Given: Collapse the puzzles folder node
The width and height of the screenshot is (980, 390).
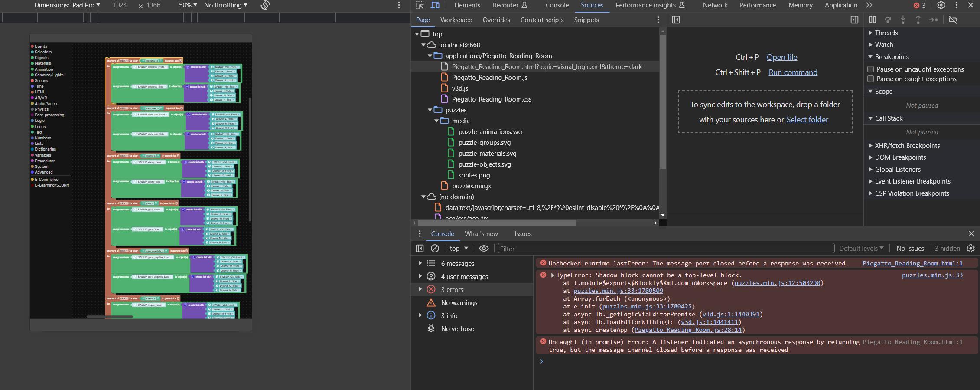Looking at the screenshot, I should [430, 110].
